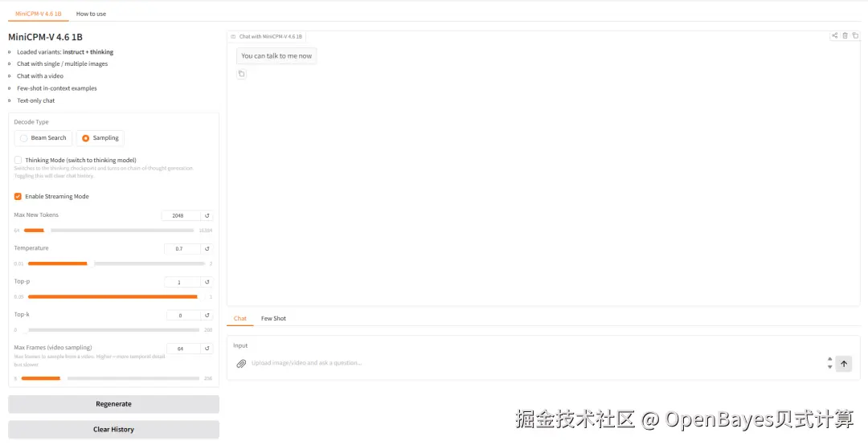Click the trash clear-chat icon
This screenshot has height=445, width=868.
click(845, 35)
